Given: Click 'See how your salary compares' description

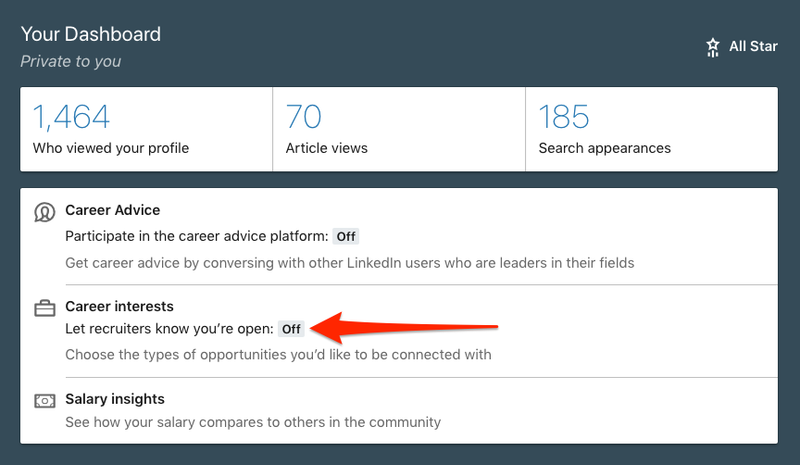Looking at the screenshot, I should 253,422.
